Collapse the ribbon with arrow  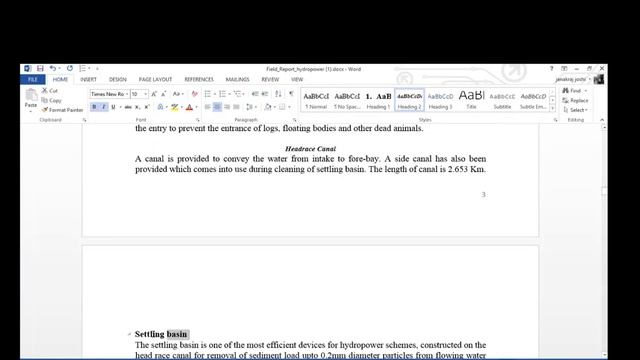coord(602,120)
